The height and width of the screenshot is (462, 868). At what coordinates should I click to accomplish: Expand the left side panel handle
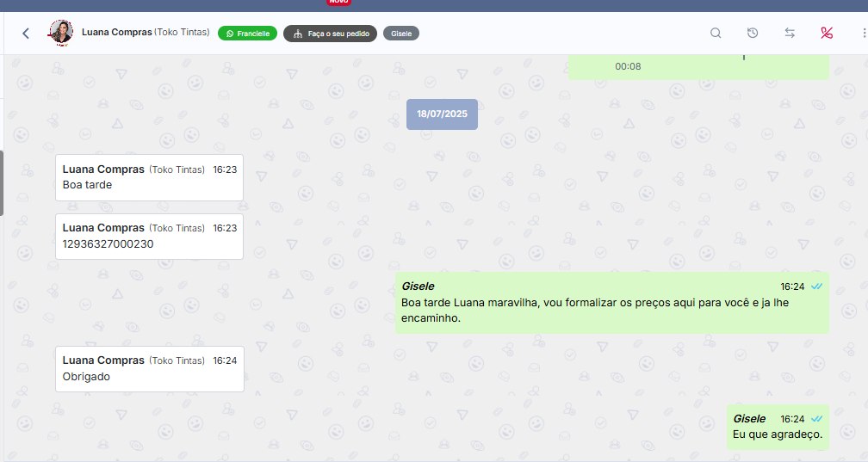click(2, 183)
